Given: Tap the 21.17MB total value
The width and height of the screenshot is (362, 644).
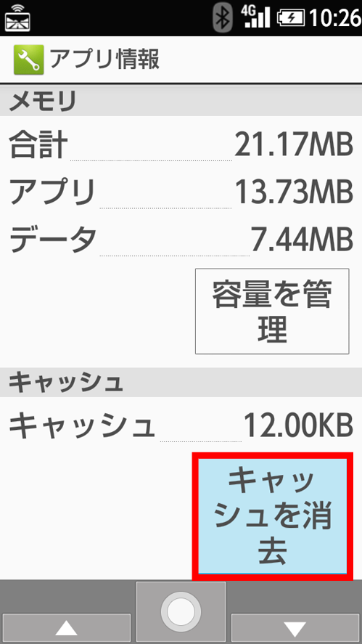Looking at the screenshot, I should point(294,145).
